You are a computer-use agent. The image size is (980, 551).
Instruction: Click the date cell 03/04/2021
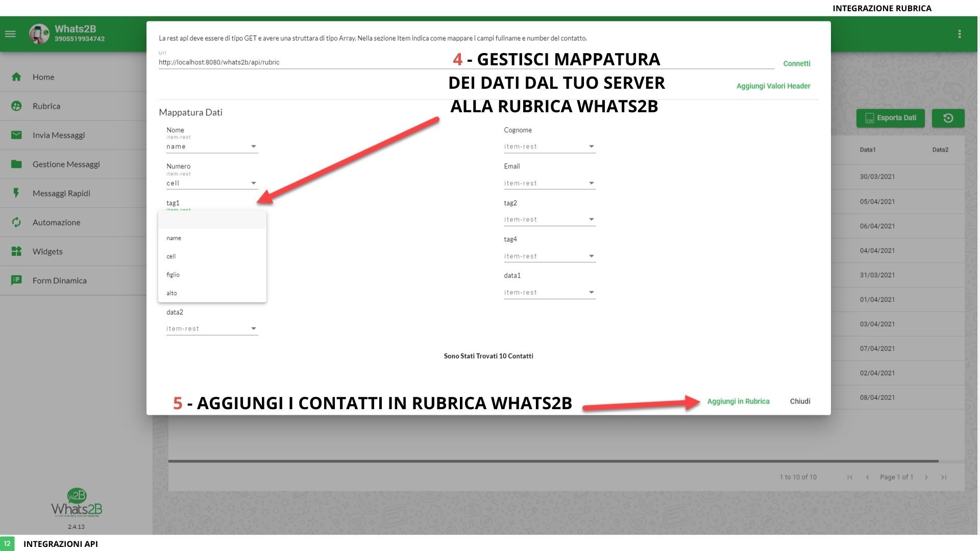[x=877, y=324]
